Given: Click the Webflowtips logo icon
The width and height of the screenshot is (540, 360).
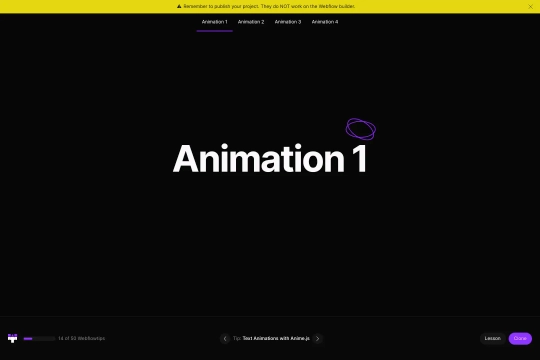Looking at the screenshot, I should tap(12, 338).
